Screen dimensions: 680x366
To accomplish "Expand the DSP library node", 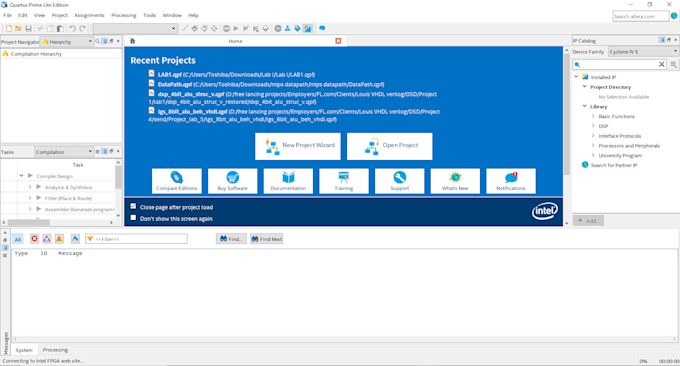I will (593, 126).
